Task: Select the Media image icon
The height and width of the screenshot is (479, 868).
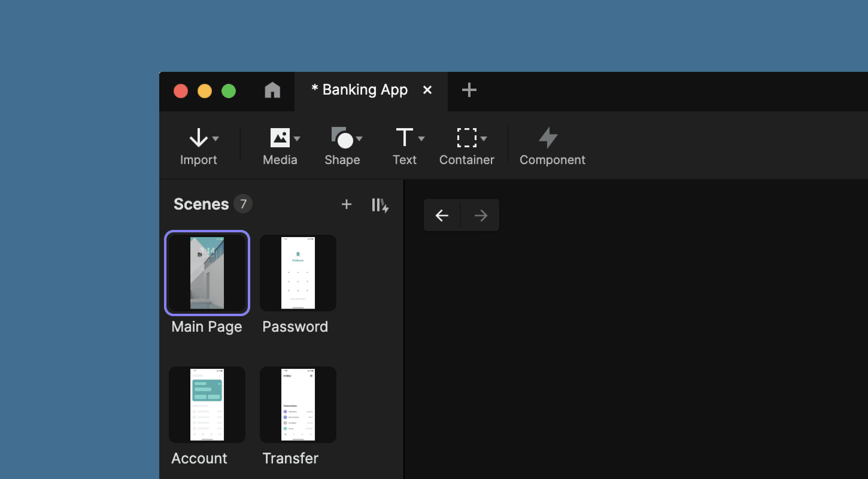Action: tap(280, 138)
